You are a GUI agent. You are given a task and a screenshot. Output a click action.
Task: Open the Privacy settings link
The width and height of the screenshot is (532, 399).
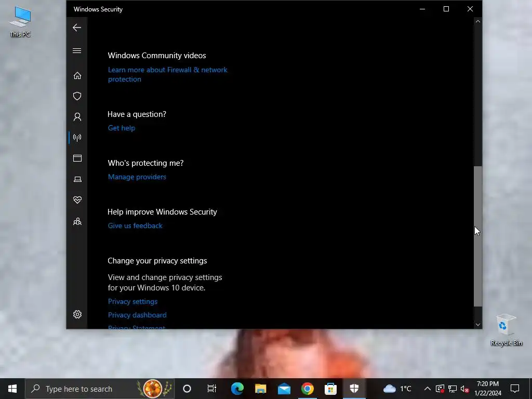click(x=132, y=301)
